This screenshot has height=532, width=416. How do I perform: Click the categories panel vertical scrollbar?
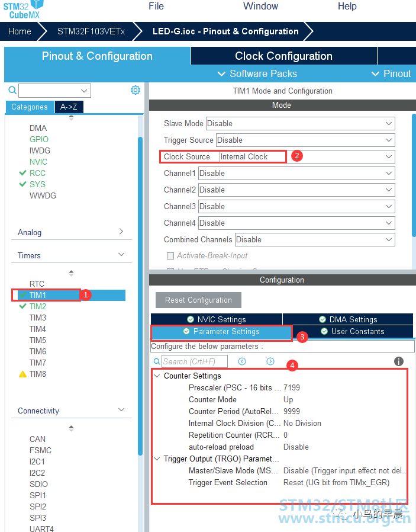[x=140, y=295]
